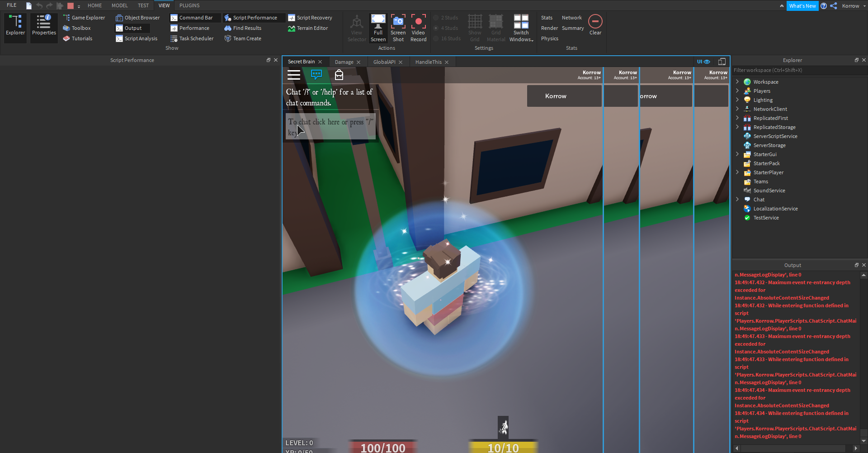The image size is (868, 453).
Task: Open the Script Analysis window
Action: 137,38
